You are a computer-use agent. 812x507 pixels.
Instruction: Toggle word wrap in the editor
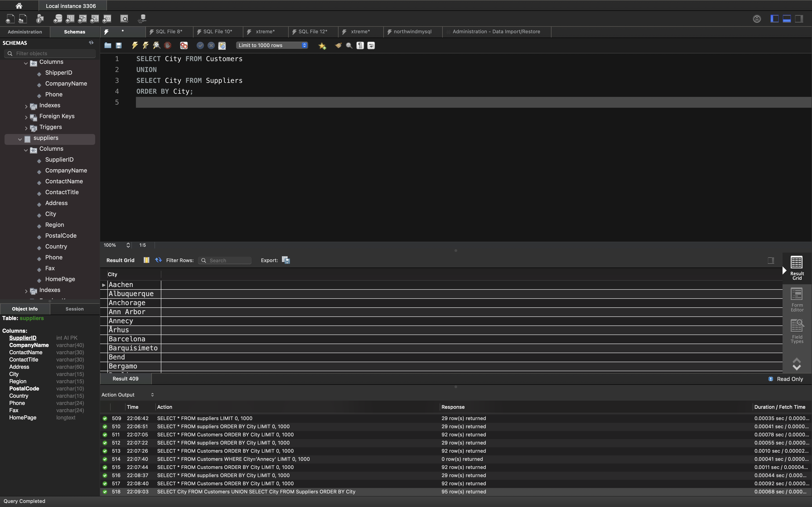(x=371, y=45)
